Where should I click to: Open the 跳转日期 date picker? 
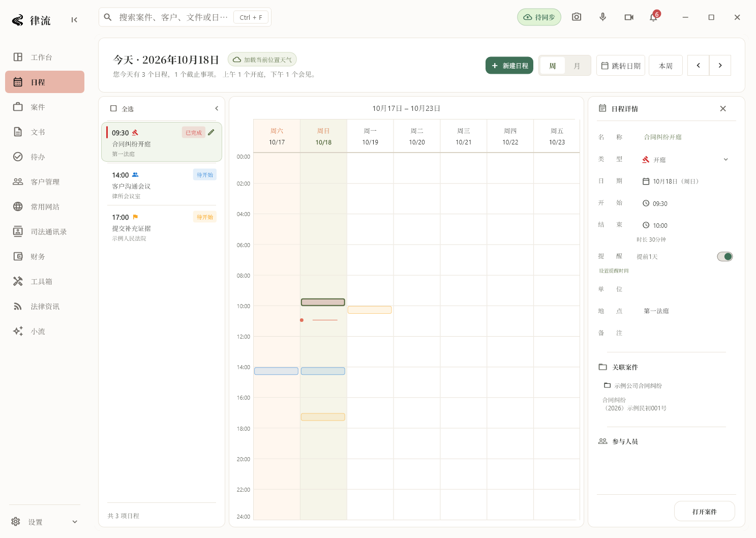[x=621, y=66]
